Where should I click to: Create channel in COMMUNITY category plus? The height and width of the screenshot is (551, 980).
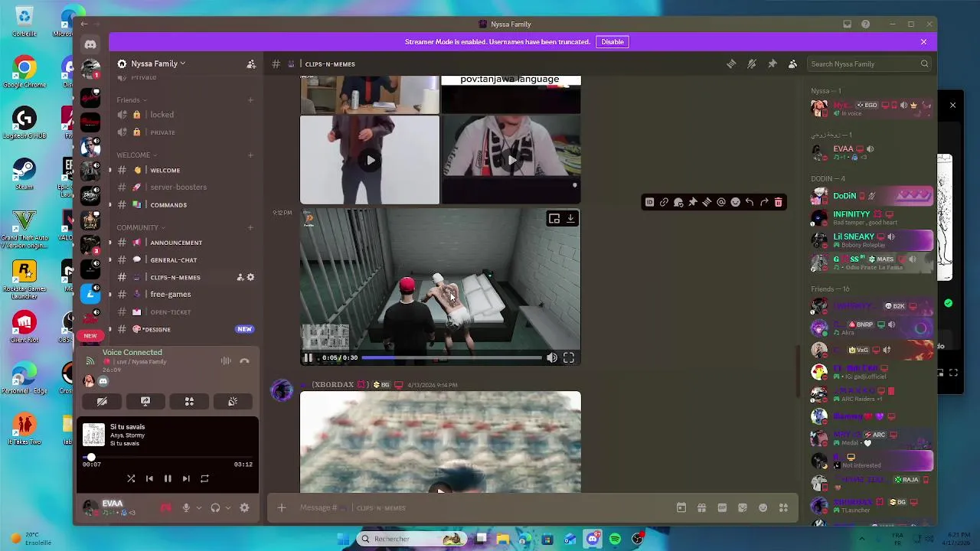pyautogui.click(x=250, y=227)
